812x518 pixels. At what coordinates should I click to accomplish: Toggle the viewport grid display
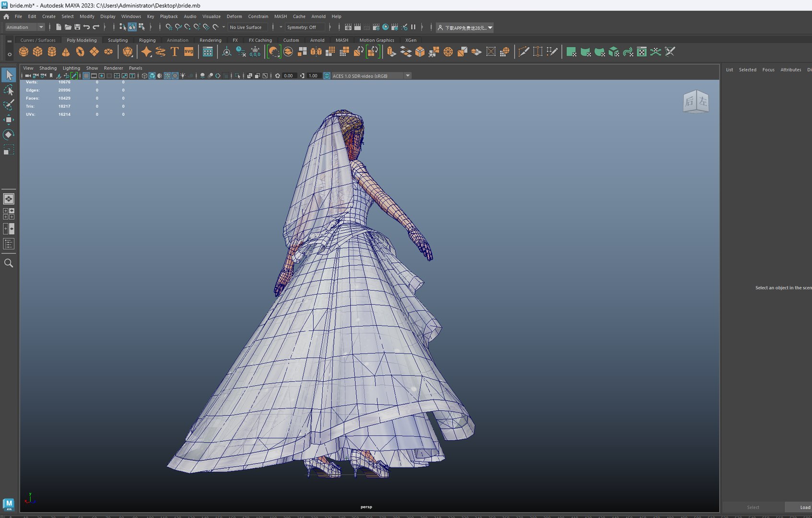coord(86,76)
